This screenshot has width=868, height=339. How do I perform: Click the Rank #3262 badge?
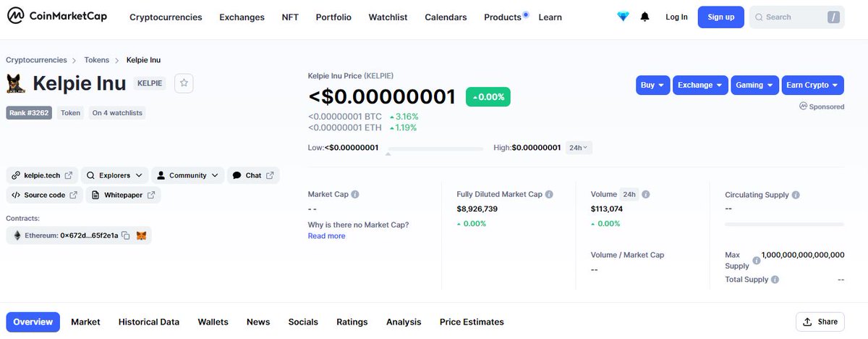[29, 112]
